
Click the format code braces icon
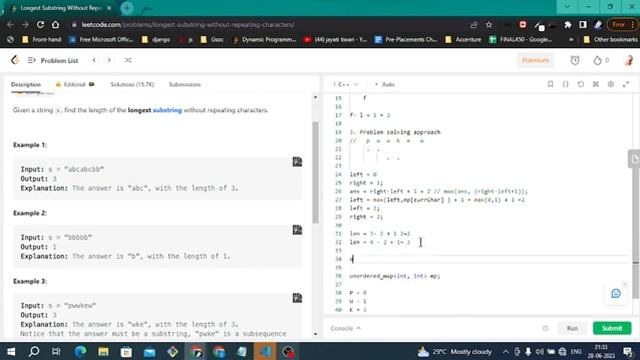pyautogui.click(x=565, y=84)
